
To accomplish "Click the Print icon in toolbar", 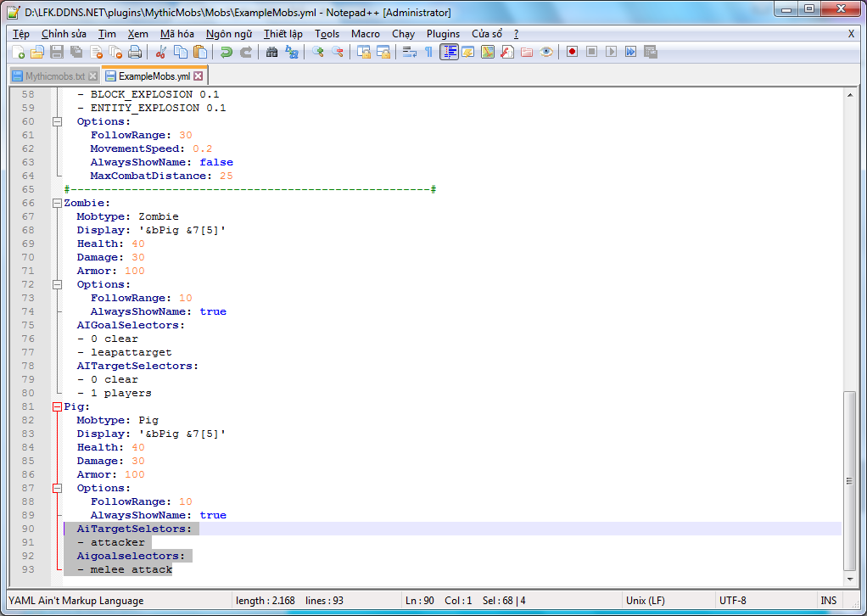I will pyautogui.click(x=135, y=52).
